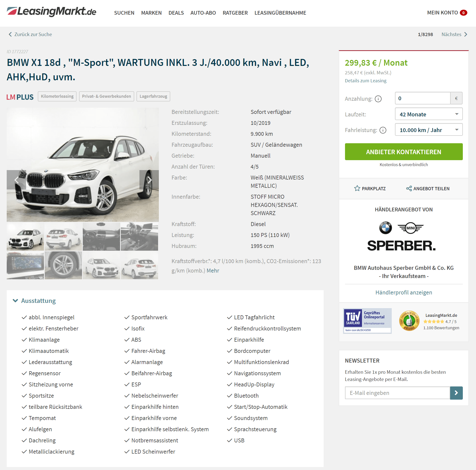This screenshot has height=470, width=476.
Task: Click the BMW X1 18d listing title
Action: (158, 70)
